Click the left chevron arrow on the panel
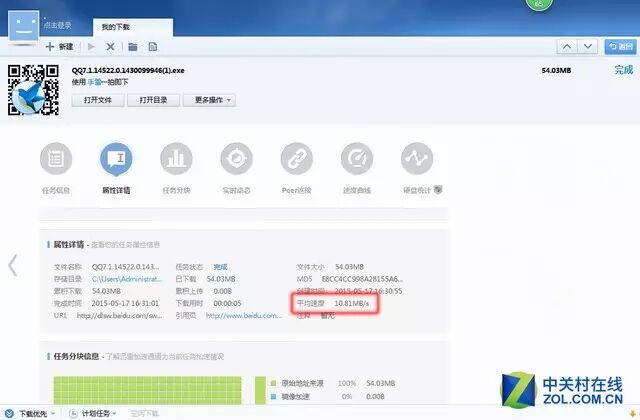The image size is (640, 420). click(13, 266)
